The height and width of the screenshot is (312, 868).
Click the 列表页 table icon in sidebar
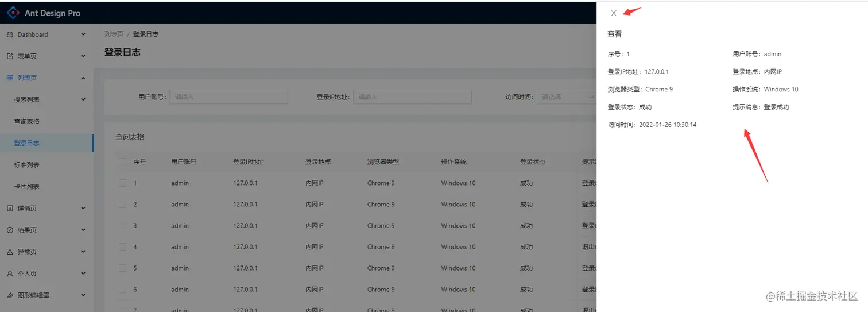tap(10, 78)
